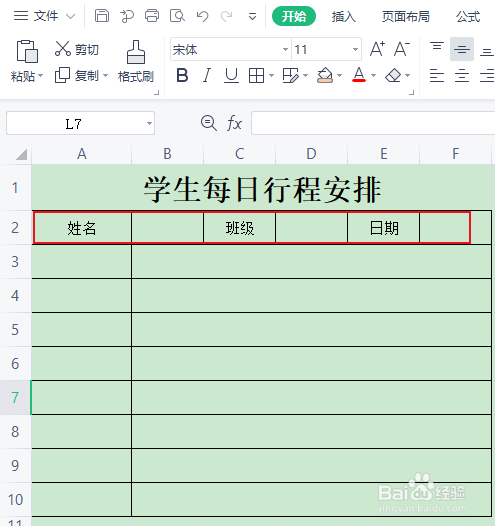Click the draw border/table style icon
Image resolution: width=495 pixels, height=526 pixels.
point(290,75)
